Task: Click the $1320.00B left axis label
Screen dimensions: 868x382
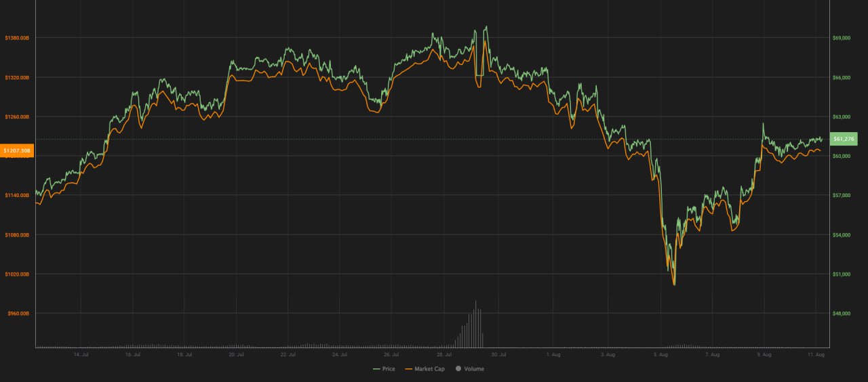Action: (16, 78)
